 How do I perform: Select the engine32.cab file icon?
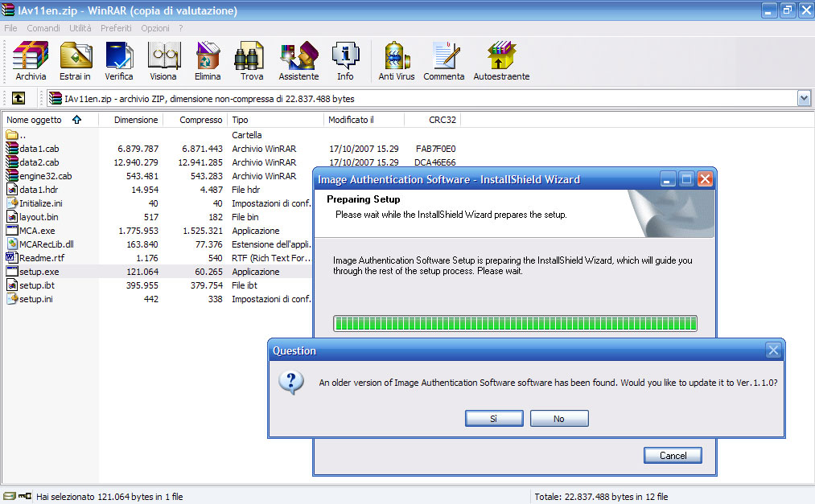[x=12, y=176]
